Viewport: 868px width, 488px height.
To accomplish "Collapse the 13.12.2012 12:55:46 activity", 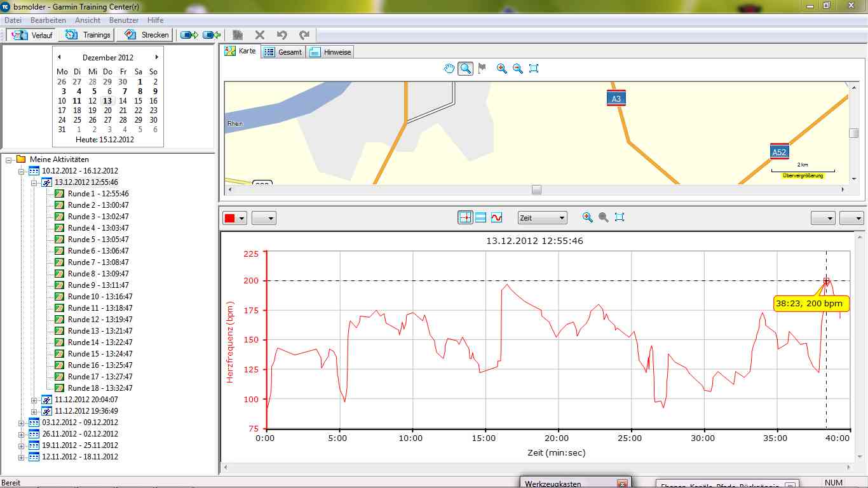I will pos(35,182).
